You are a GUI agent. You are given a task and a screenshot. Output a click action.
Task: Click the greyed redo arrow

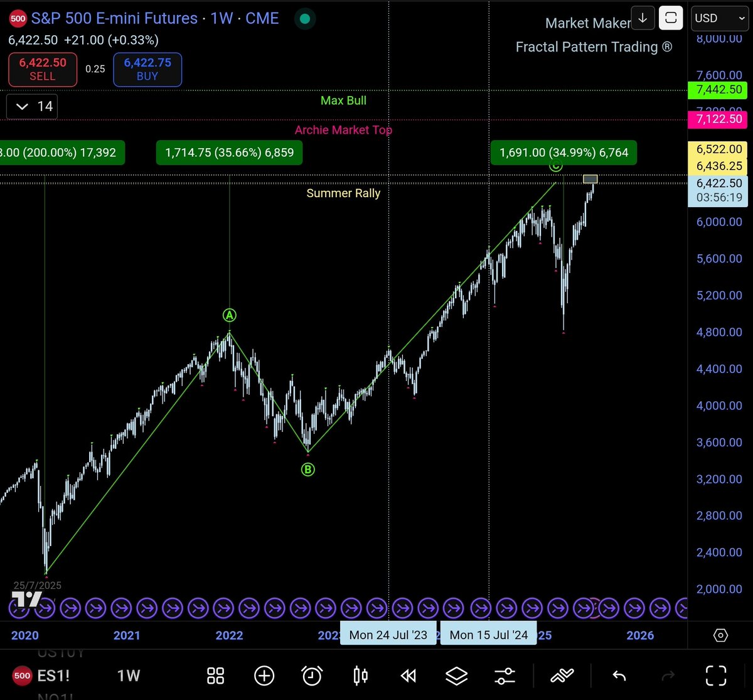668,676
